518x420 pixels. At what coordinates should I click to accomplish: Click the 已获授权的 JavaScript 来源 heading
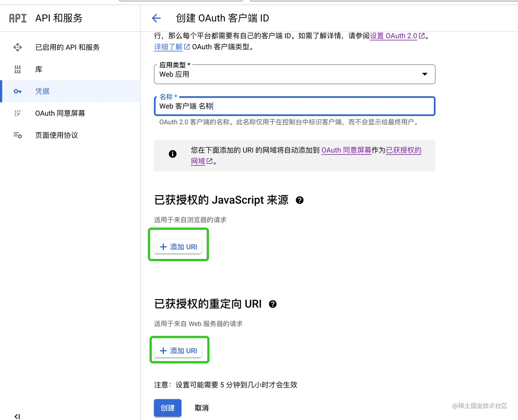click(221, 200)
